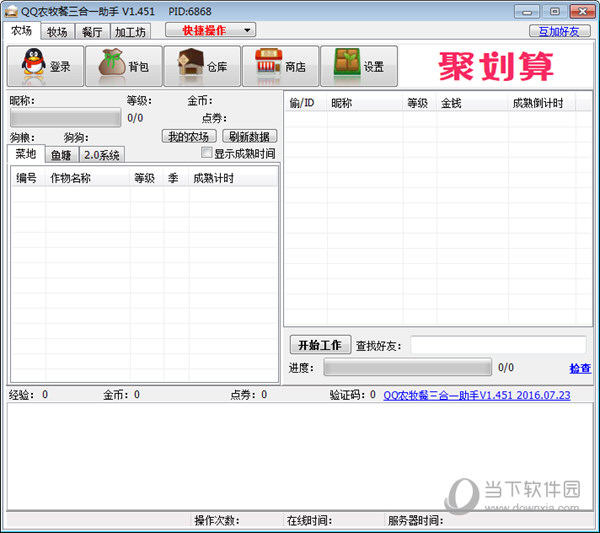Screen dimensions: 600x533
Task: Sort friends by 成熟倒计时 column
Action: [541, 103]
